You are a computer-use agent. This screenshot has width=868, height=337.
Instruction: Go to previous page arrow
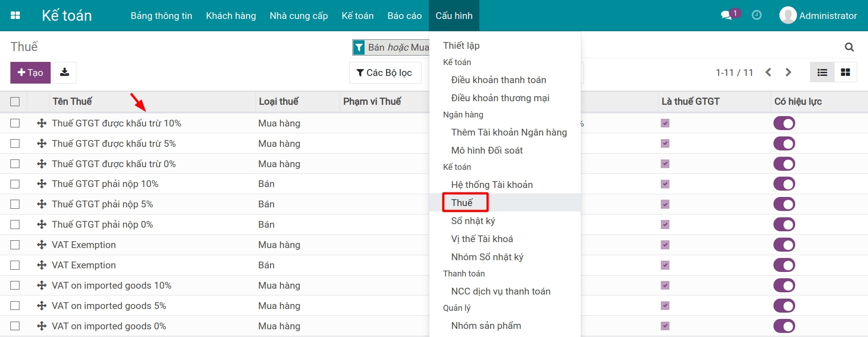768,72
